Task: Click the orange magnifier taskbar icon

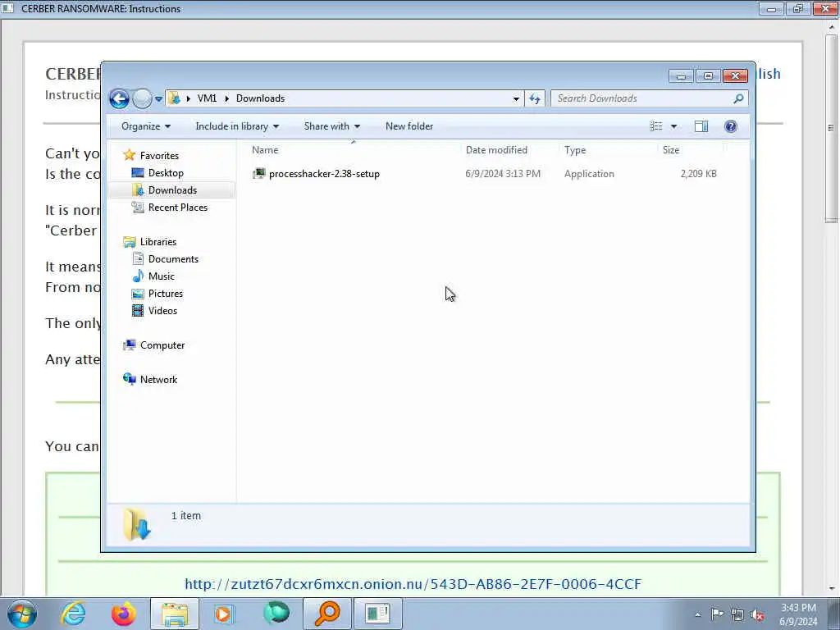Action: coord(327,614)
